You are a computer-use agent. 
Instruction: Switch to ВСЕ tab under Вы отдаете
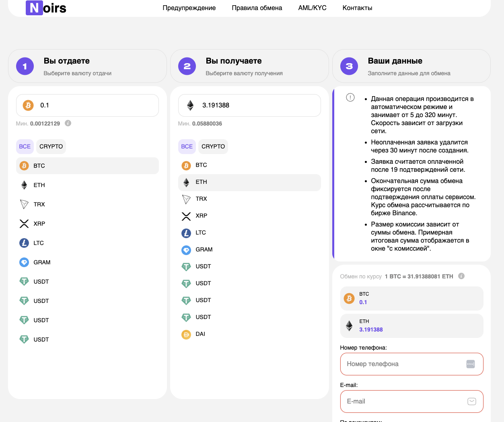[x=25, y=146]
